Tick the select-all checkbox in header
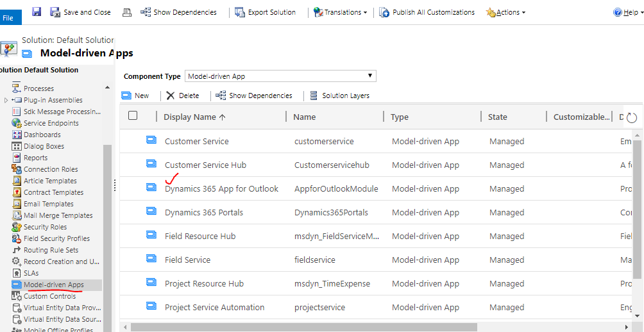Viewport: 644px width, 332px height. 133,116
